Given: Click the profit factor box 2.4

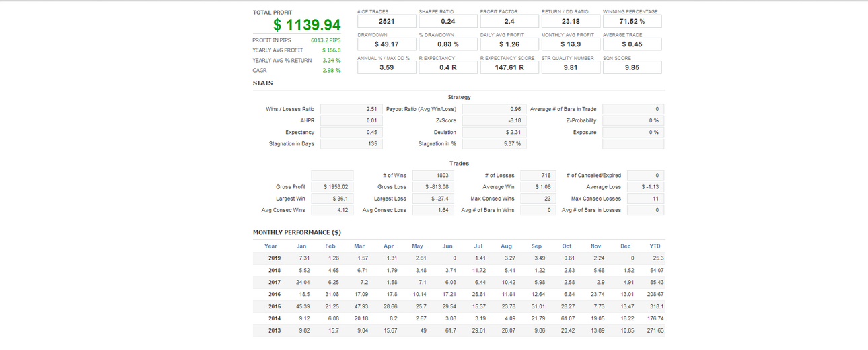Looking at the screenshot, I should 509,22.
